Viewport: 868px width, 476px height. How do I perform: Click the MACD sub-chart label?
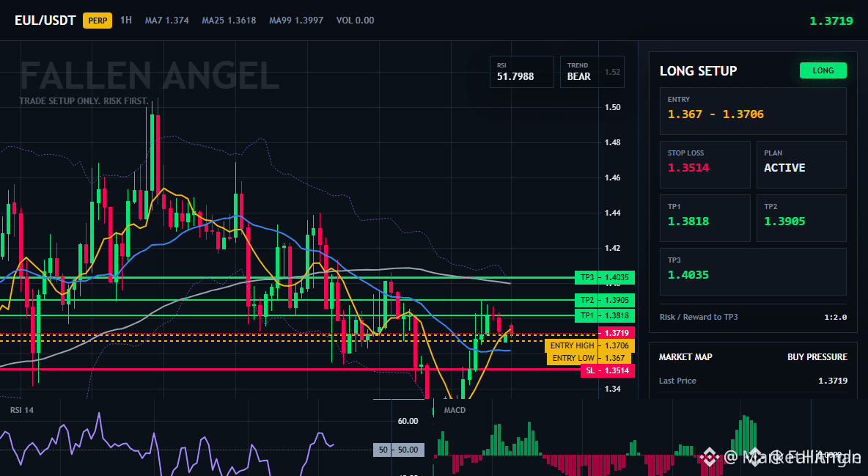coord(455,410)
